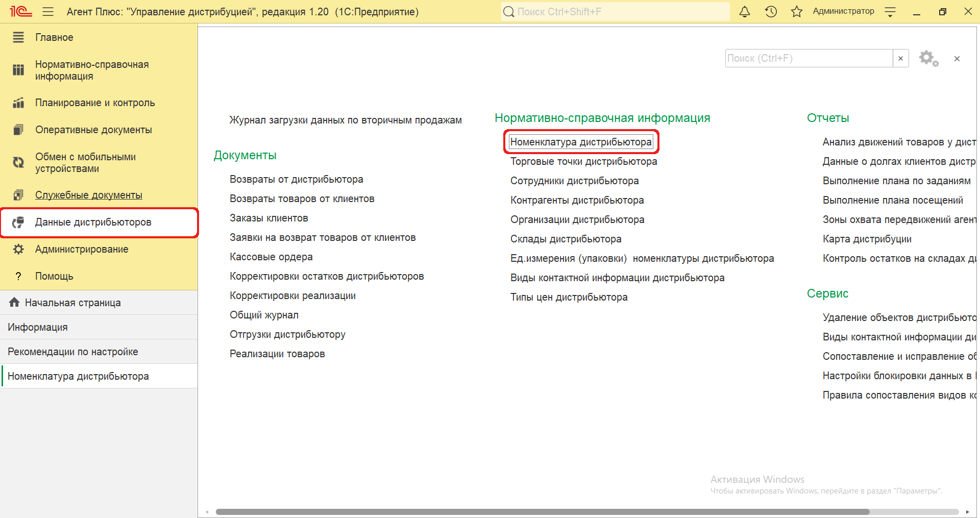Open the hamburger functions menu in title bar
Viewport: 980px width, 518px height.
coord(48,11)
